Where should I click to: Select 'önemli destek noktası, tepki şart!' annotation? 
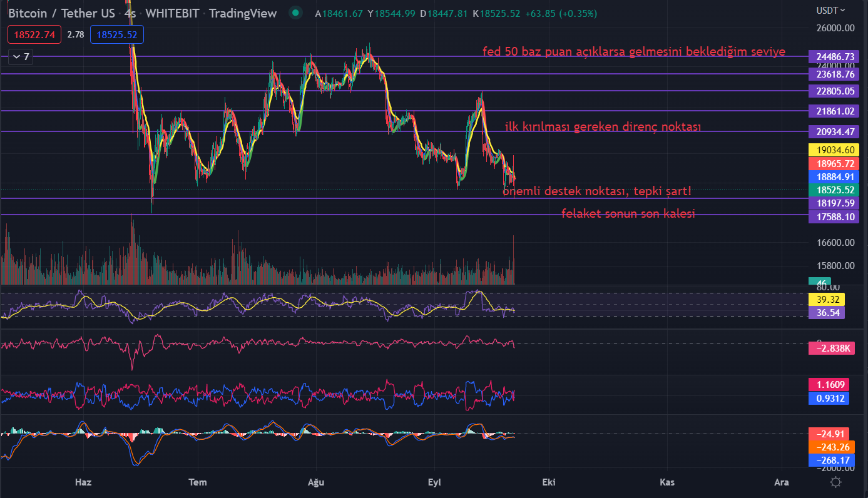[x=598, y=191]
